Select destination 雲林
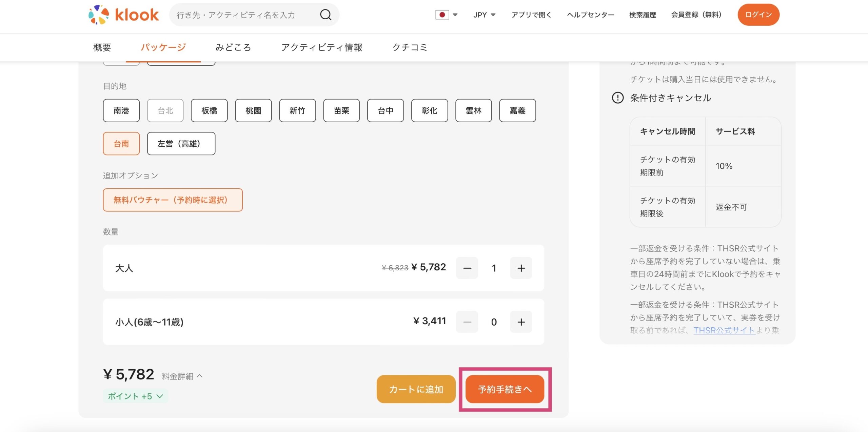Viewport: 868px width, 432px height. [474, 110]
